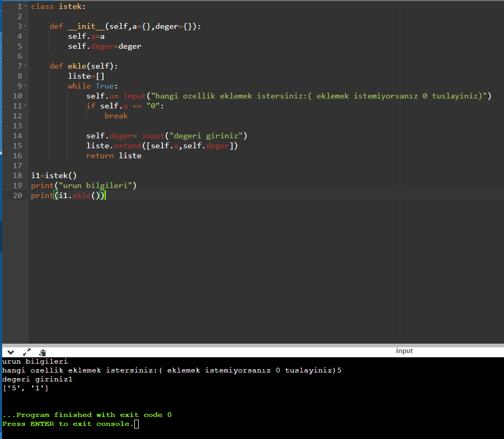Image resolution: width=504 pixels, height=439 pixels.
Task: Click the "degeri giriniz" string
Action: tap(206, 136)
